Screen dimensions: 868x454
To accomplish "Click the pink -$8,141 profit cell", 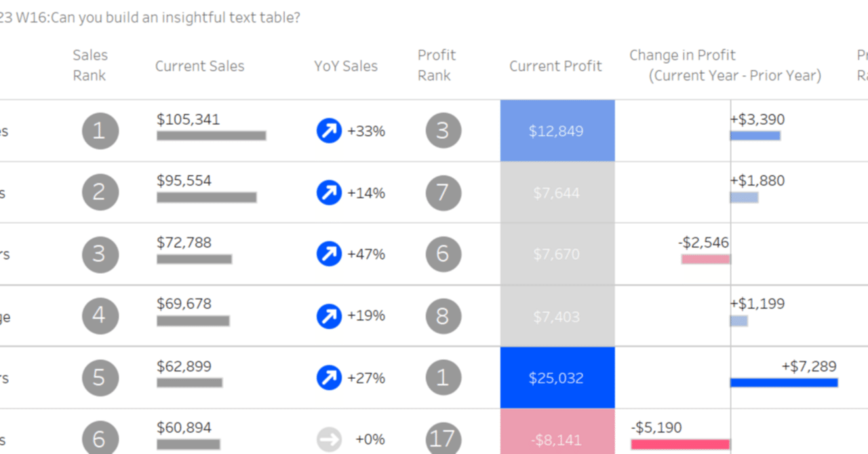I will point(557,434).
